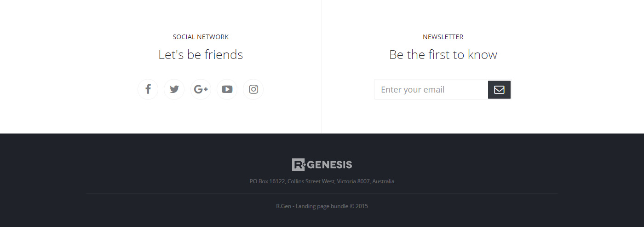644x227 pixels.
Task: Select the 'NEWSLETTER' label
Action: pyautogui.click(x=443, y=37)
